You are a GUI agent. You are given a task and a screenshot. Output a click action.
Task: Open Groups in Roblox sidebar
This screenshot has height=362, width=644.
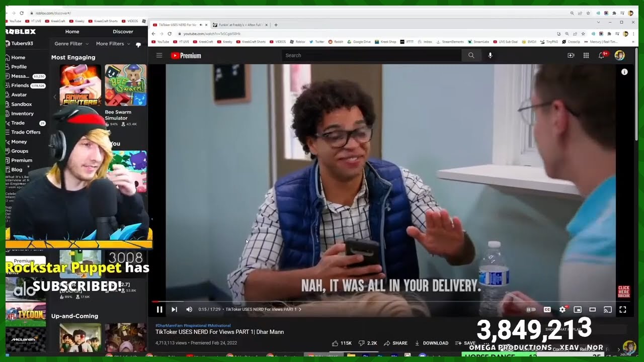click(x=17, y=151)
